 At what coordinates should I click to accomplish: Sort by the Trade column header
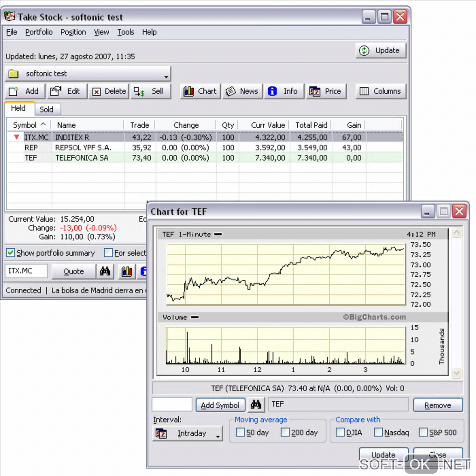(x=140, y=125)
